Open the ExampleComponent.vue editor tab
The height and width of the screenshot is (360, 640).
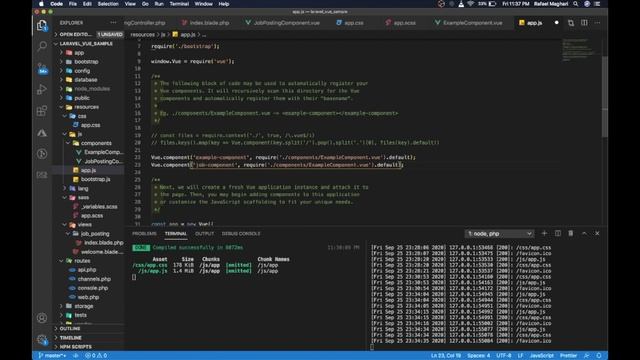[x=469, y=23]
